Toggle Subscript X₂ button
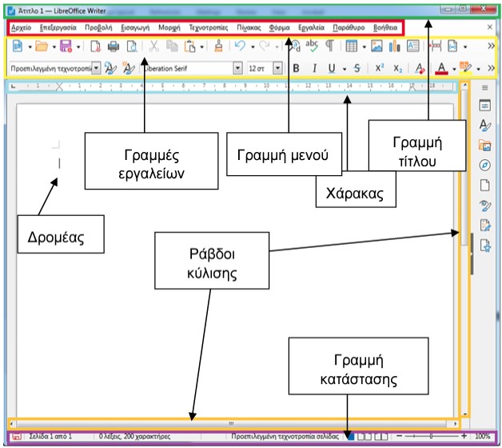The image size is (502, 448). tap(397, 68)
